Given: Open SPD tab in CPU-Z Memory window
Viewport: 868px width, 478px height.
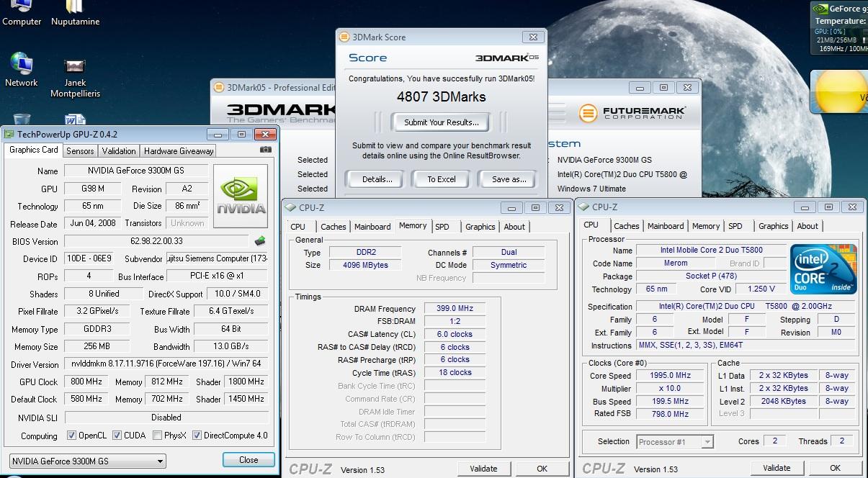Looking at the screenshot, I should (442, 227).
